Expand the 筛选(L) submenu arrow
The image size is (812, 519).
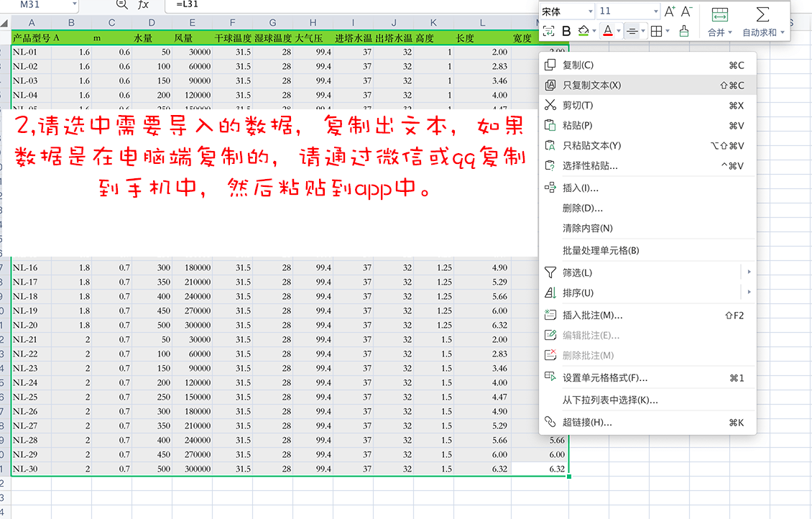749,272
